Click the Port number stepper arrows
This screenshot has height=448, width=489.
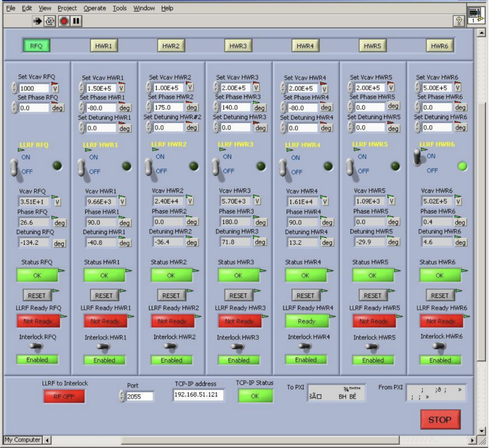click(x=122, y=396)
